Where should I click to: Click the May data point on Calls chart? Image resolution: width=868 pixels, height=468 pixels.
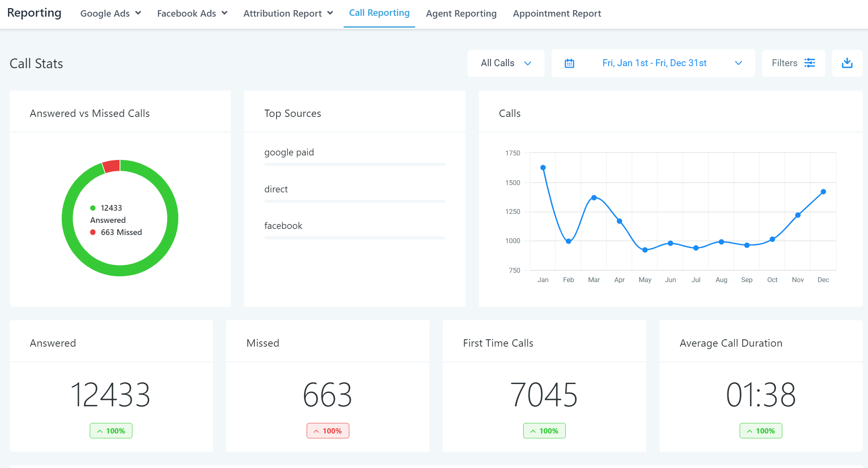pos(645,250)
